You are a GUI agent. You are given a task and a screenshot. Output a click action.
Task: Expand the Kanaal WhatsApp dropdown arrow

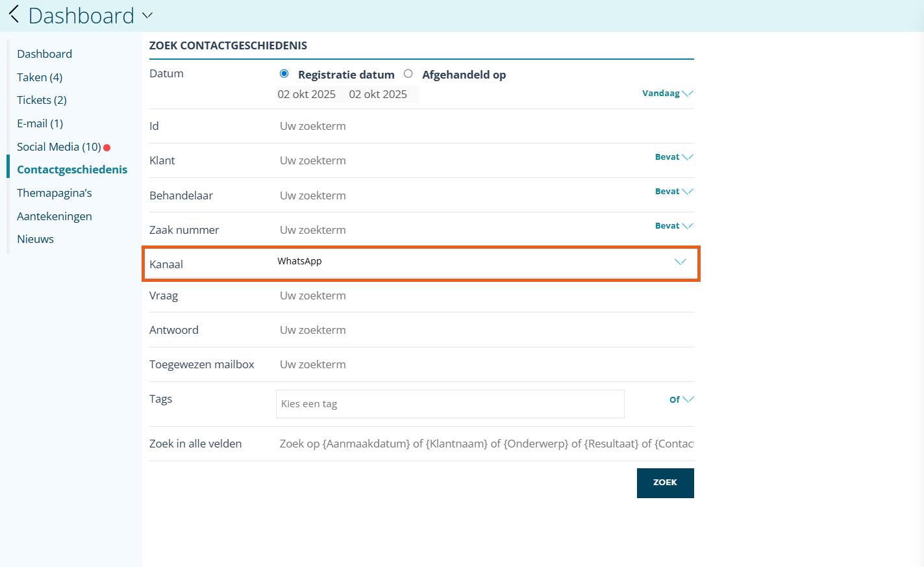(680, 262)
